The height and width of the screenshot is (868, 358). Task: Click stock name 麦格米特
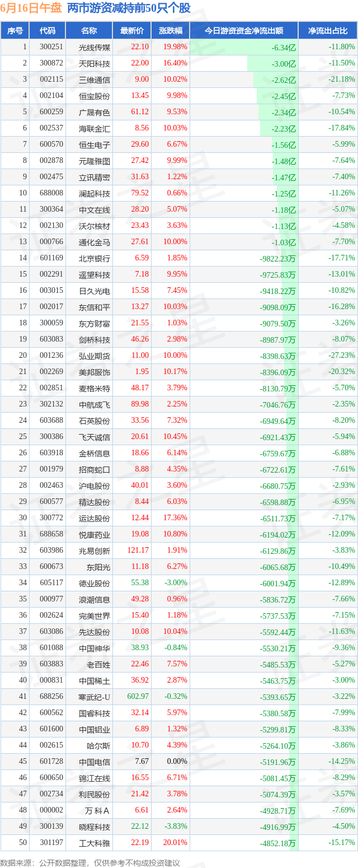point(95,388)
